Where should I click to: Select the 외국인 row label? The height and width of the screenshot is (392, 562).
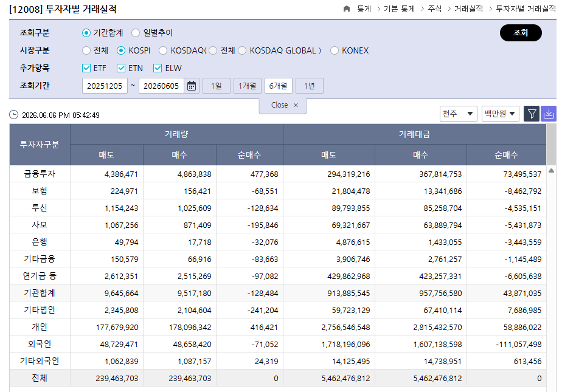coord(40,344)
